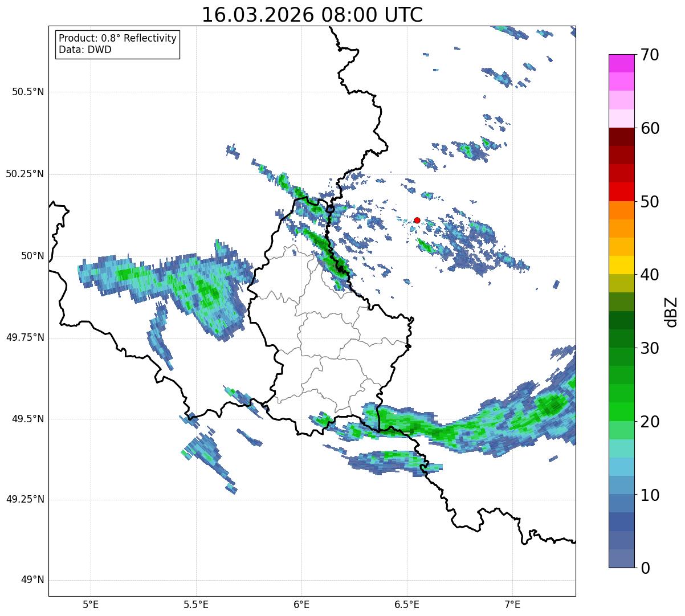This screenshot has width=685, height=616.
Task: Click the latitude label 49.5°N
Action: 27,419
